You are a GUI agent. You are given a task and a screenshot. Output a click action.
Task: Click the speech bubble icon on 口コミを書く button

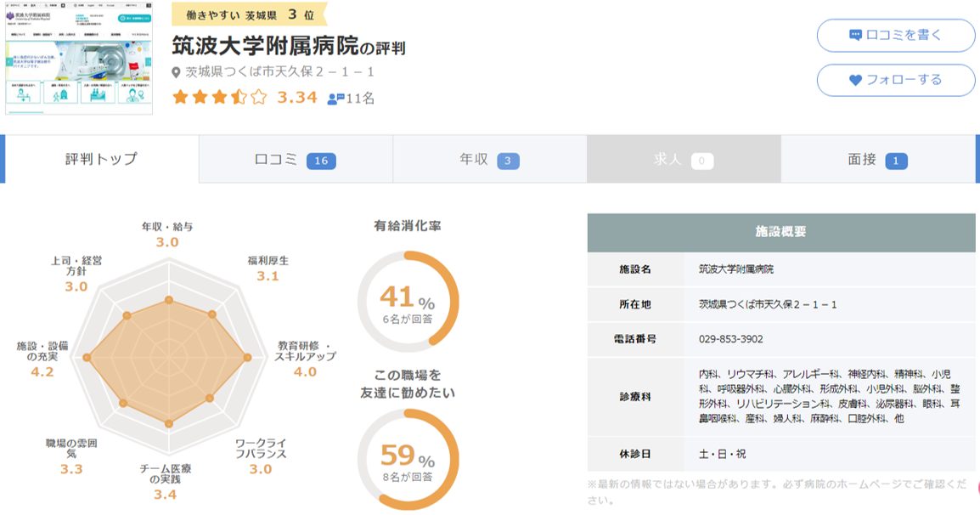pyautogui.click(x=857, y=35)
